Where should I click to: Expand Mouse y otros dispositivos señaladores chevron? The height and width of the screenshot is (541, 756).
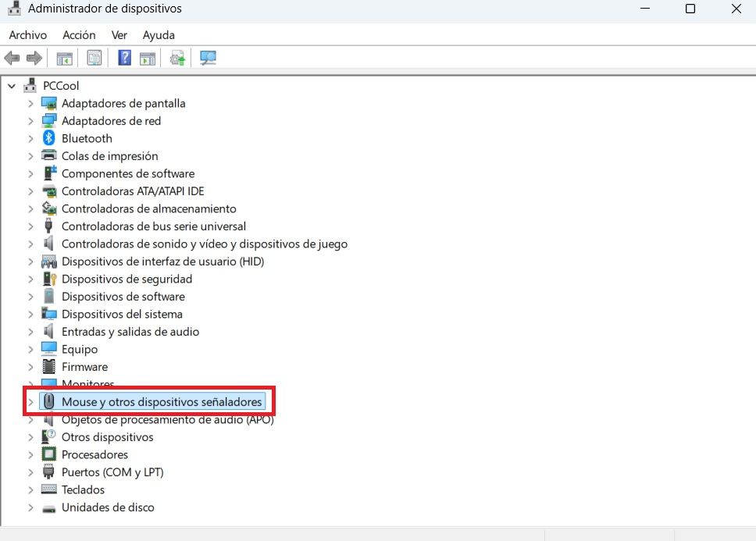30,402
